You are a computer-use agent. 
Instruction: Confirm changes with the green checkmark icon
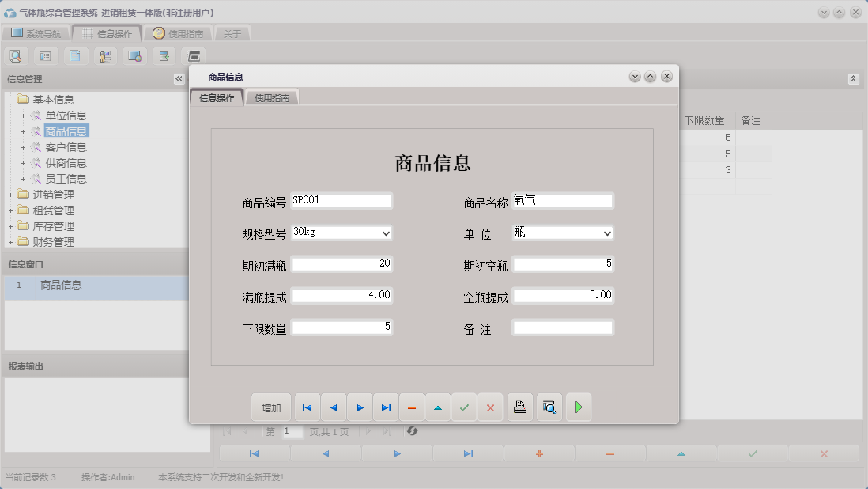465,407
